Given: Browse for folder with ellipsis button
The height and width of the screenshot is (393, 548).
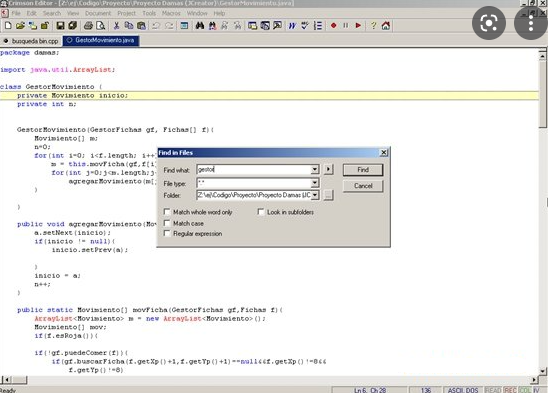Looking at the screenshot, I should pyautogui.click(x=328, y=195).
